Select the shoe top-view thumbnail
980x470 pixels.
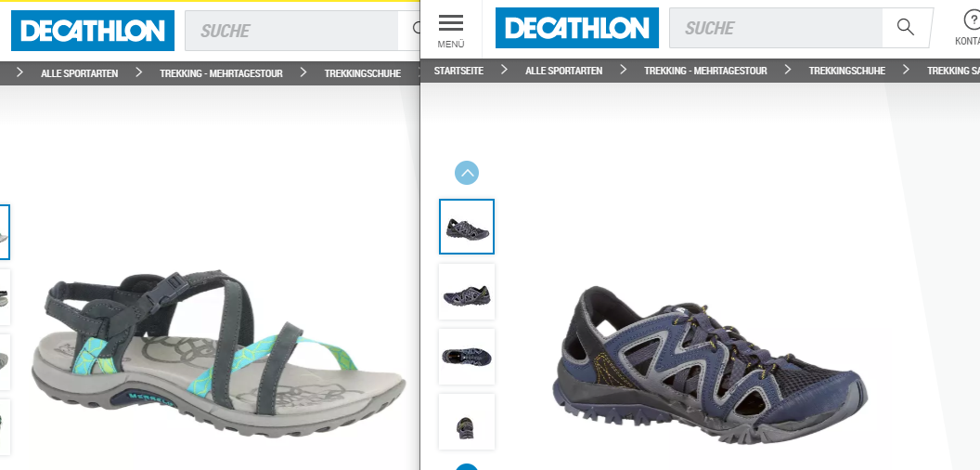[x=467, y=357]
